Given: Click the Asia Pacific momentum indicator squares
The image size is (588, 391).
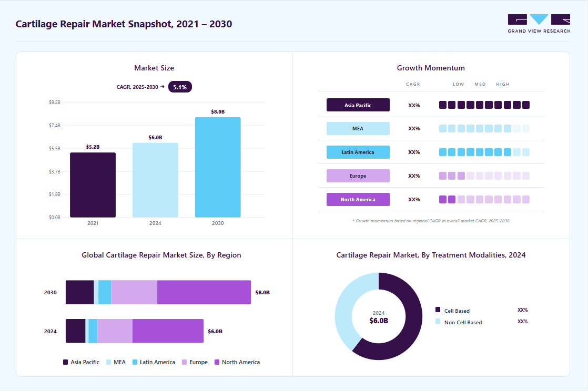Looking at the screenshot, I should click(x=484, y=105).
